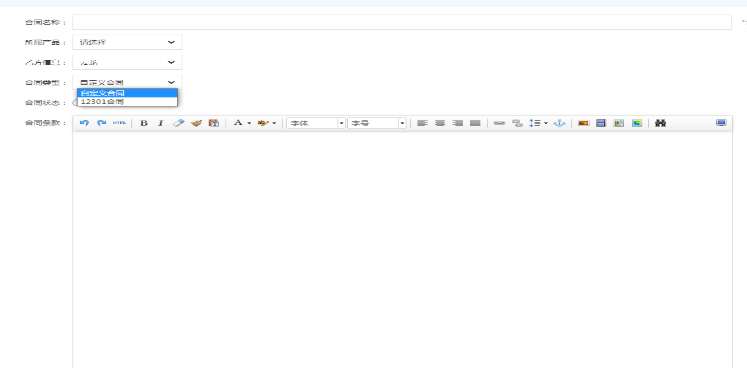This screenshot has height=379, width=747.
Task: Open the 字号 font size dropdown
Action: 377,123
